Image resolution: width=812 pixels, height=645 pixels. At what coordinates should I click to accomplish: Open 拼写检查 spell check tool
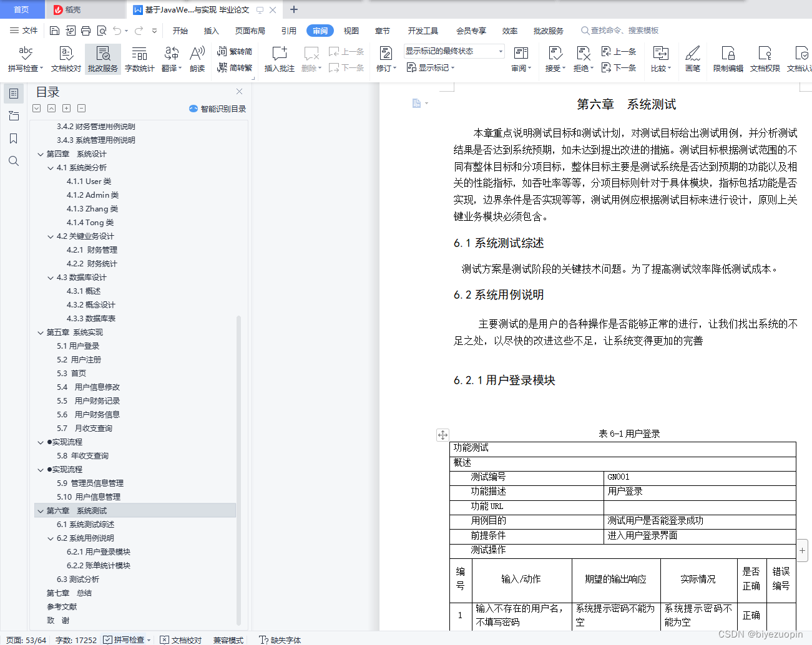click(x=25, y=59)
